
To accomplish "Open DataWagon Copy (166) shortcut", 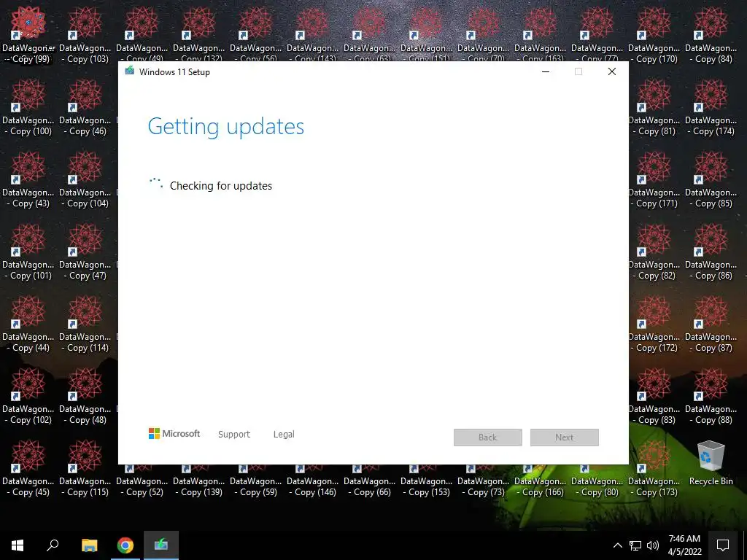I will tap(541, 481).
